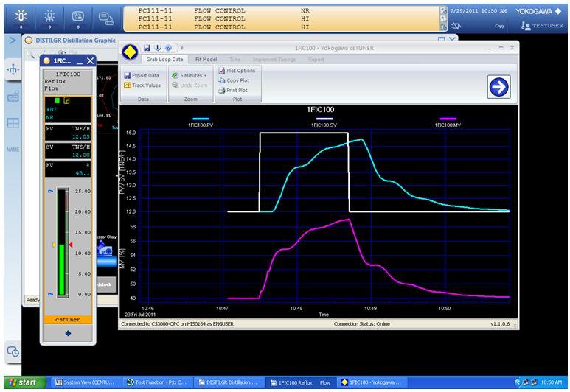Image resolution: width=570 pixels, height=392 pixels.
Task: Click the bottom alarm list side icon
Action: pyautogui.click(x=443, y=27)
